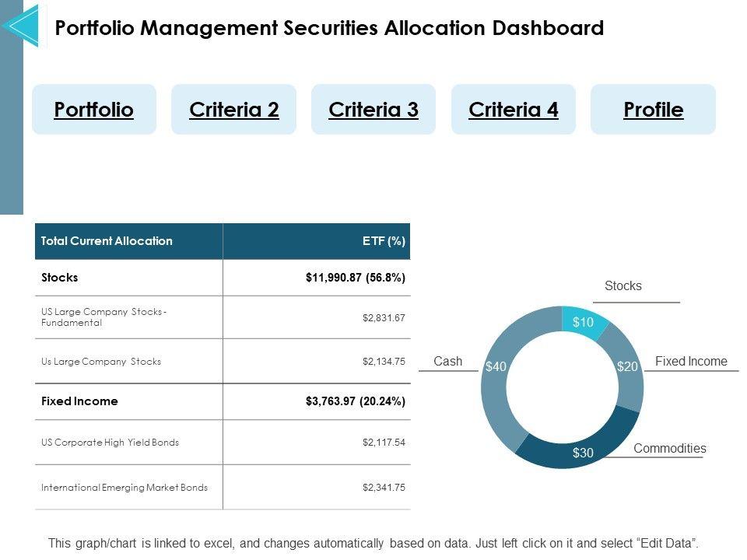Image resolution: width=747 pixels, height=560 pixels.
Task: Open the Profile tab
Action: [x=654, y=110]
